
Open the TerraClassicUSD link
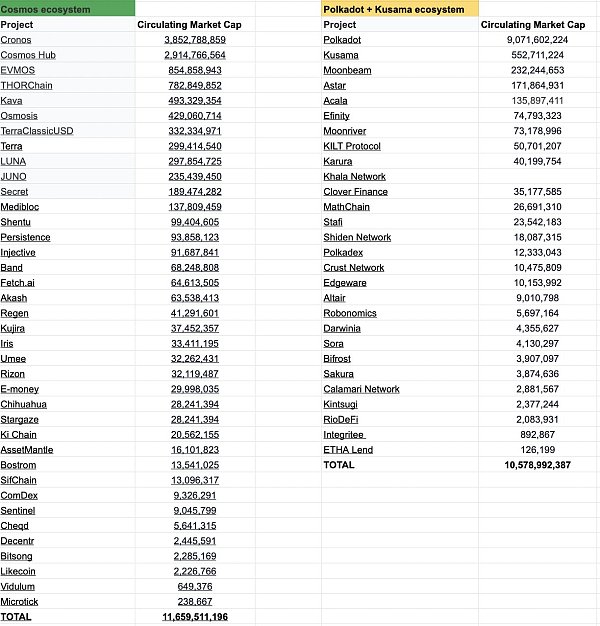click(x=37, y=131)
